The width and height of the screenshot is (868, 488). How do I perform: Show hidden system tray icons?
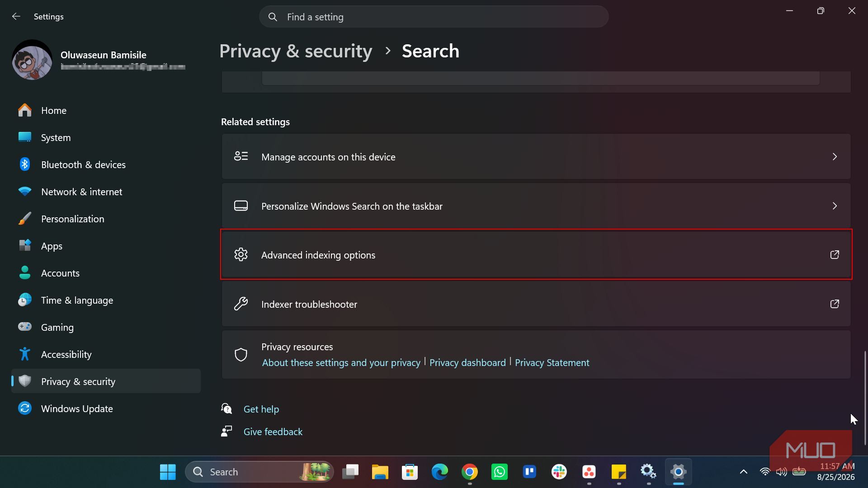[744, 472]
